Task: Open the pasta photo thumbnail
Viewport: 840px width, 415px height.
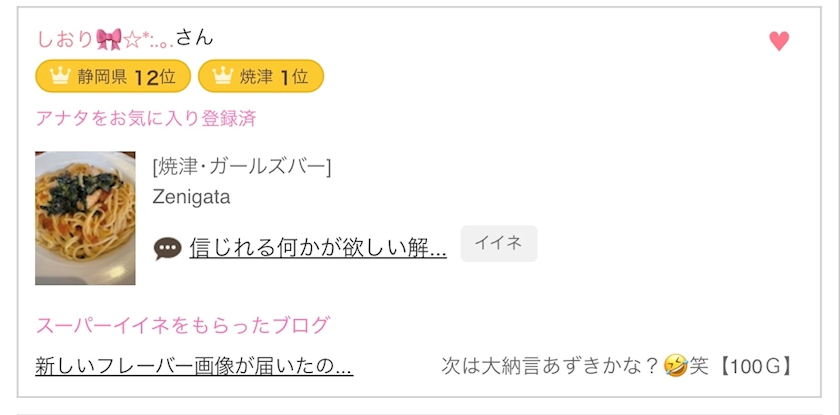Action: coord(85,218)
